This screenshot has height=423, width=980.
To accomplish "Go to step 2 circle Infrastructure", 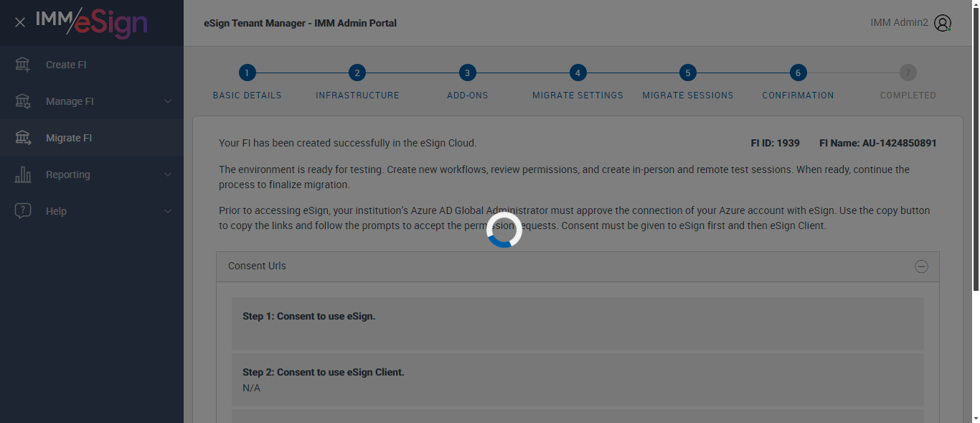I will tap(357, 73).
